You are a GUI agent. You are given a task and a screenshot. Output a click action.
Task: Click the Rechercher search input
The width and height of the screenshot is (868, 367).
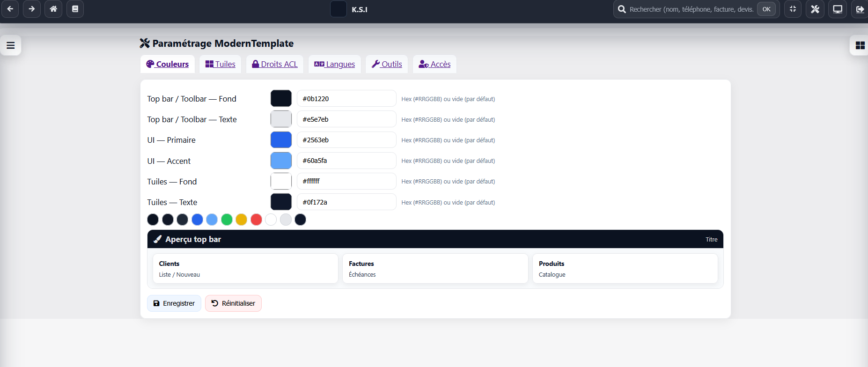(x=691, y=9)
